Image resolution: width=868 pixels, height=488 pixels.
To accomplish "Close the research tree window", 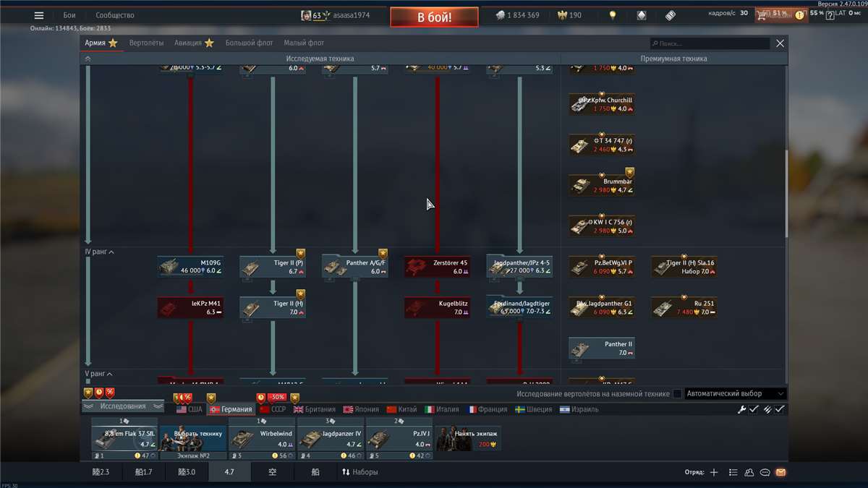I will point(780,43).
